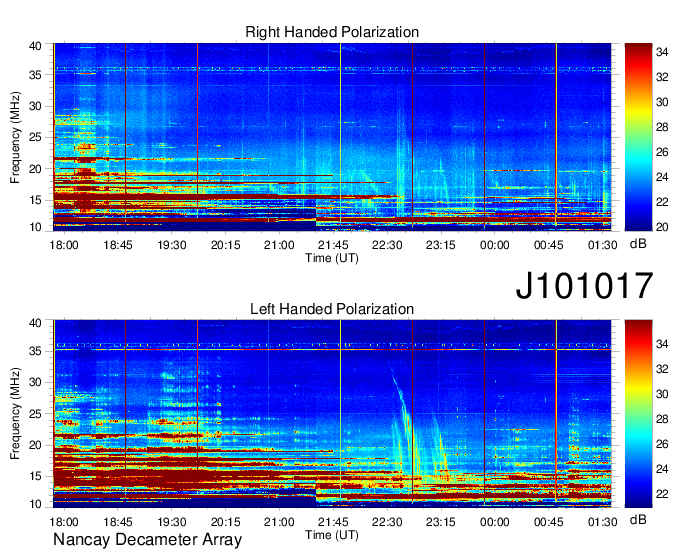Click the 01:30 time tick on the bottom plot
680x552 pixels.
tap(602, 522)
